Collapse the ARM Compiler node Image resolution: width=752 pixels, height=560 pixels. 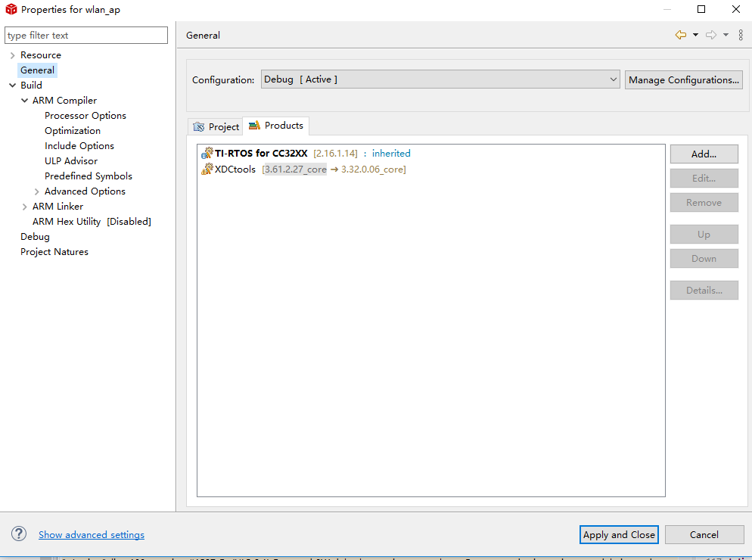pos(24,101)
